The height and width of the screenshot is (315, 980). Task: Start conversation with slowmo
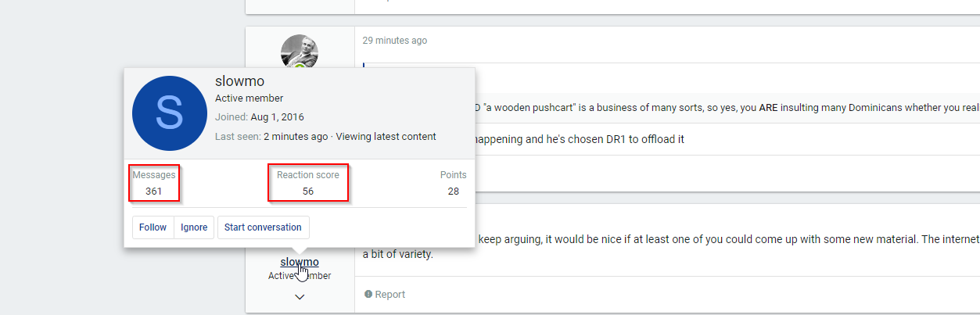click(263, 227)
